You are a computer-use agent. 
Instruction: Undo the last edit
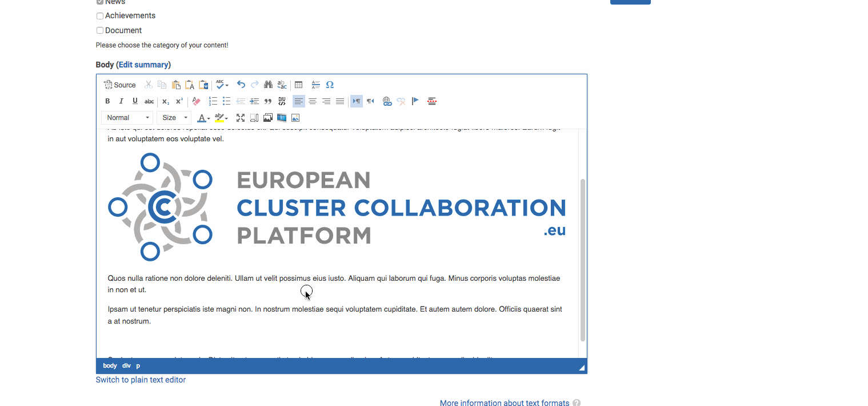coord(241,85)
